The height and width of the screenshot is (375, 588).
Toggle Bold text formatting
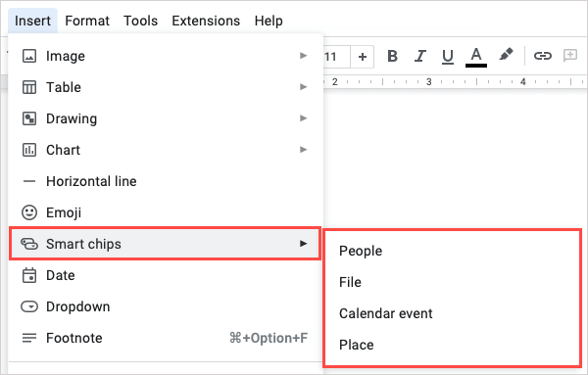point(392,56)
